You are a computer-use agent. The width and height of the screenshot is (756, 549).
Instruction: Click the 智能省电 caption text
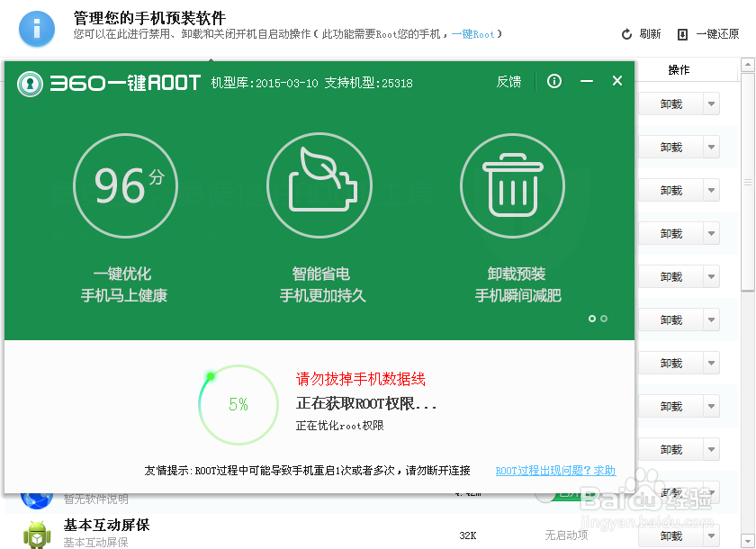coord(320,274)
